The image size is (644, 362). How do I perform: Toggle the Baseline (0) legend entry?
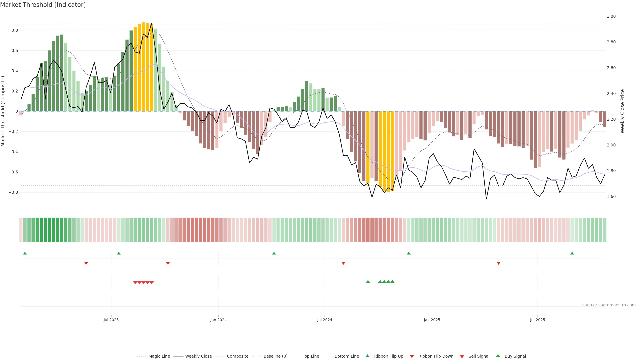click(x=275, y=356)
